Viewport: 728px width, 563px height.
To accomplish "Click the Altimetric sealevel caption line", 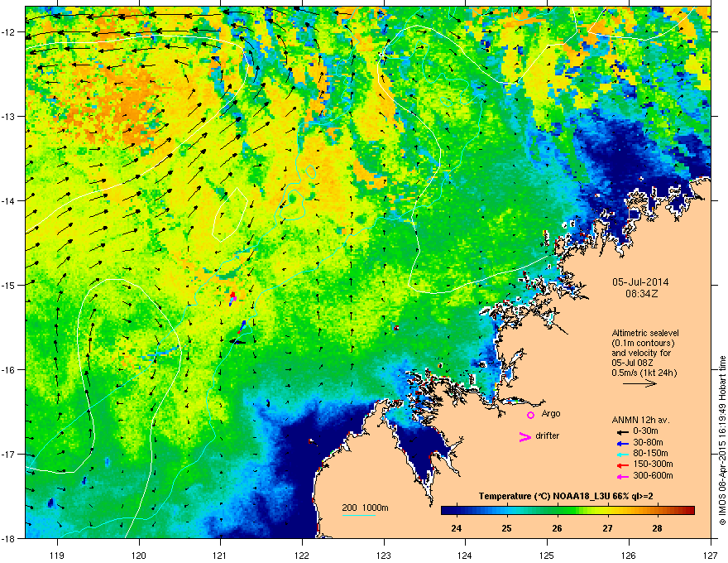I will pos(645,333).
